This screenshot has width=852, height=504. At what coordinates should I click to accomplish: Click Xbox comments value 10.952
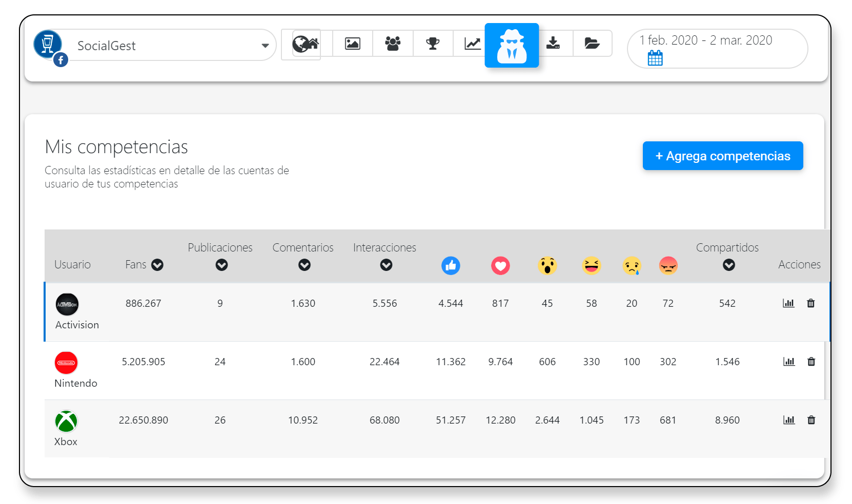(x=303, y=420)
